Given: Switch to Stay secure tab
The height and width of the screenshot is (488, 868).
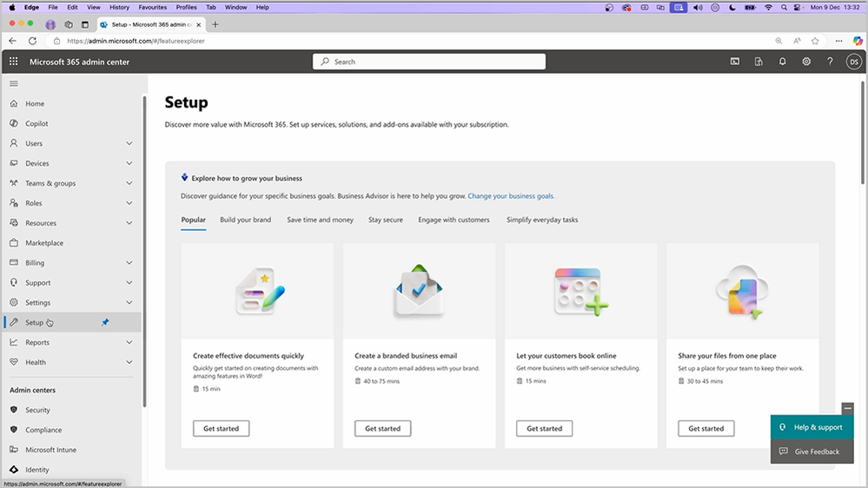Looking at the screenshot, I should pyautogui.click(x=385, y=220).
